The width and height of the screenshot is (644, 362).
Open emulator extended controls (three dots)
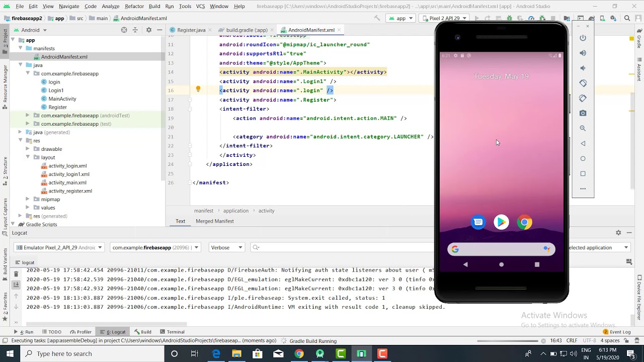583,189
